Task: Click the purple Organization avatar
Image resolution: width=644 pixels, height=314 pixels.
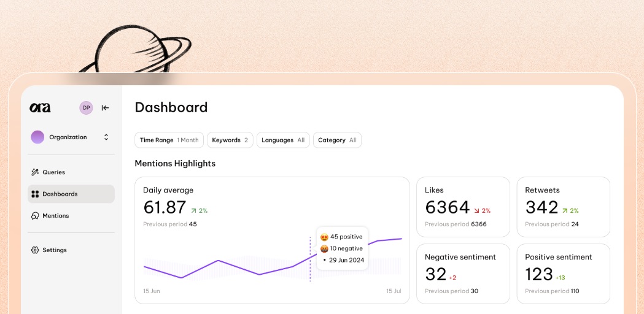Action: click(37, 137)
